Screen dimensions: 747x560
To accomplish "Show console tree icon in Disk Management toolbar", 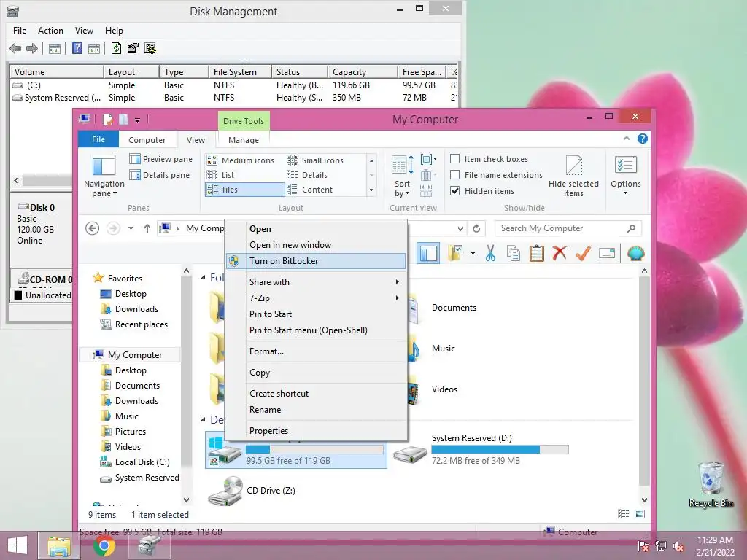I will coord(54,48).
